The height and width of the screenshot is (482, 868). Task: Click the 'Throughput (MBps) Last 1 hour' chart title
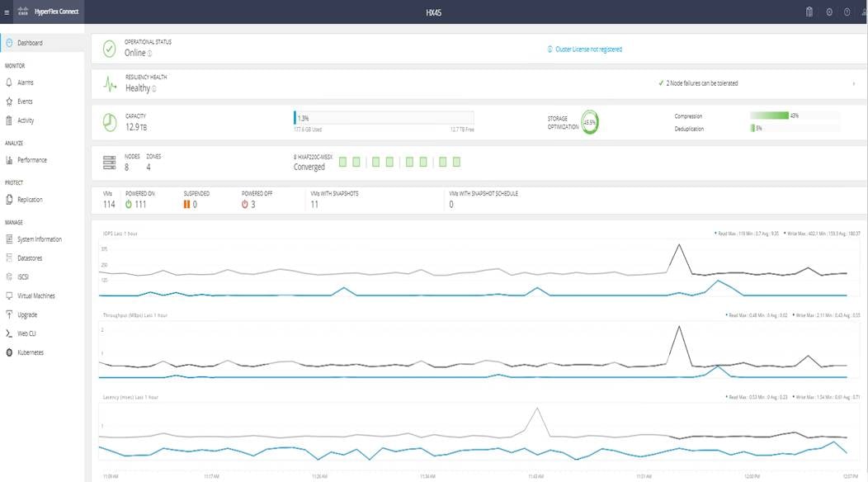(x=135, y=315)
